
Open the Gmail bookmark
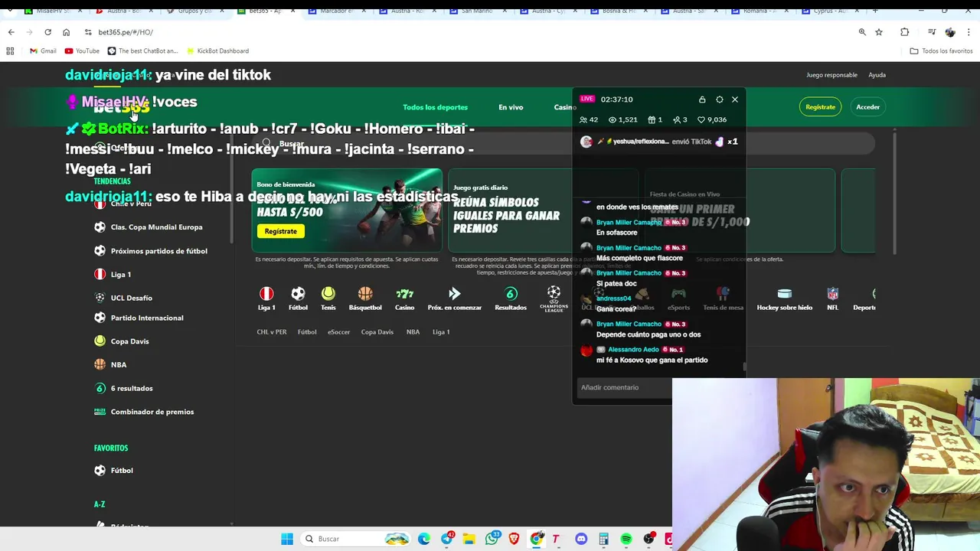tap(43, 51)
